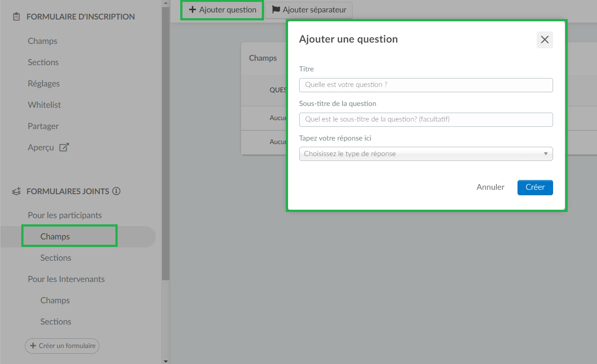Open Réglages in the sidebar

click(x=43, y=84)
